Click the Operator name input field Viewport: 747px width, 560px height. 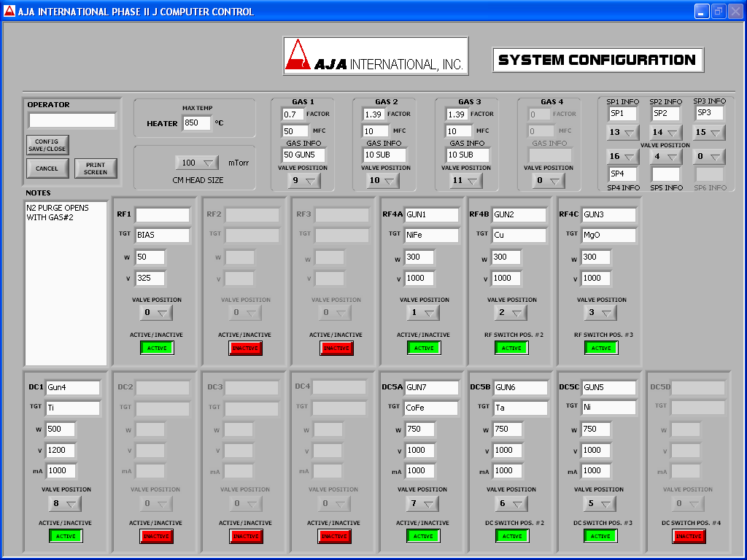[72, 120]
